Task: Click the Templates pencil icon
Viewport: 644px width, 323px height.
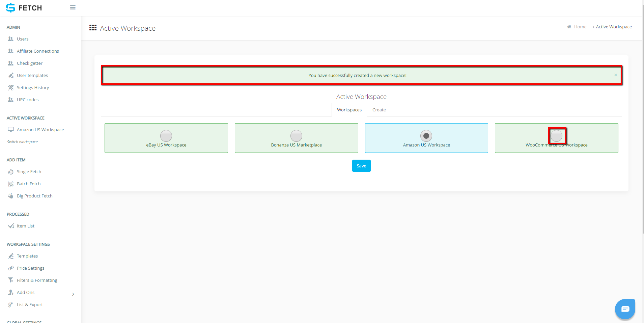Action: (11, 256)
